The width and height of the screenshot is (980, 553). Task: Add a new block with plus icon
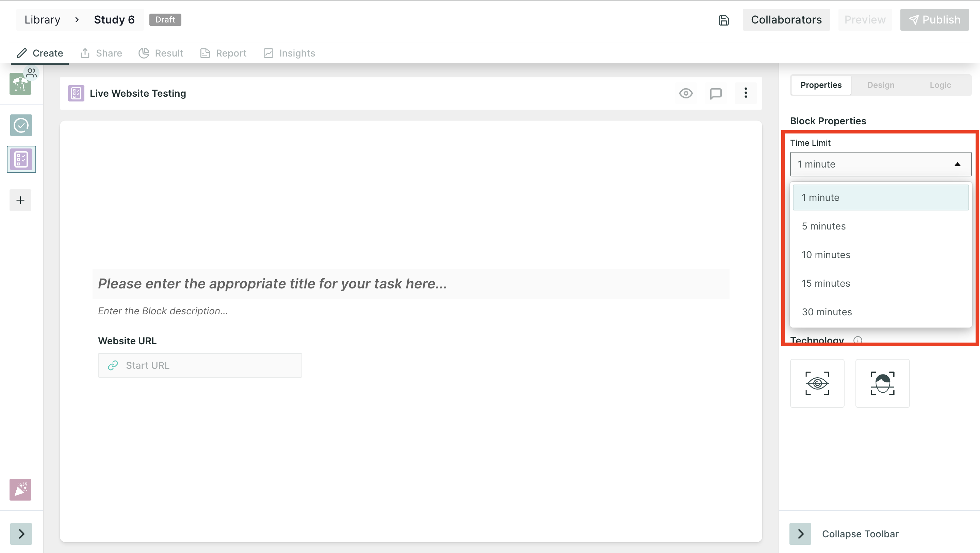point(20,200)
